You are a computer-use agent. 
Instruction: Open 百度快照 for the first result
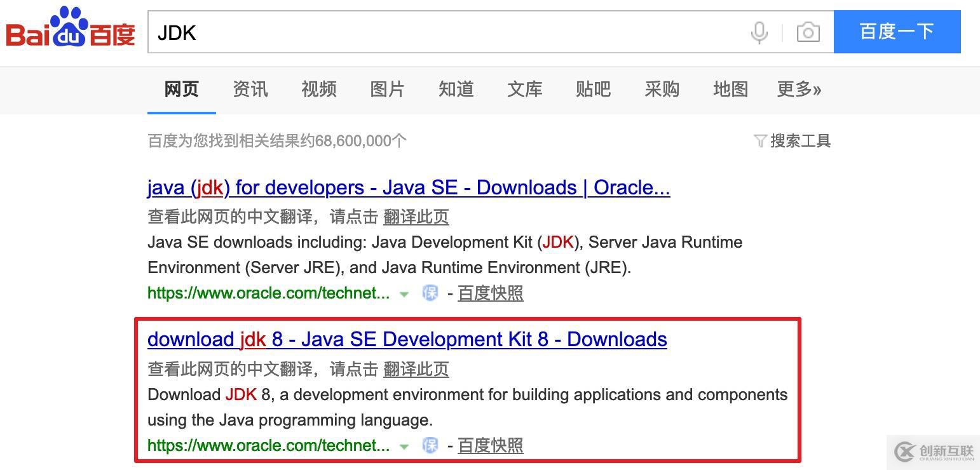pyautogui.click(x=491, y=293)
